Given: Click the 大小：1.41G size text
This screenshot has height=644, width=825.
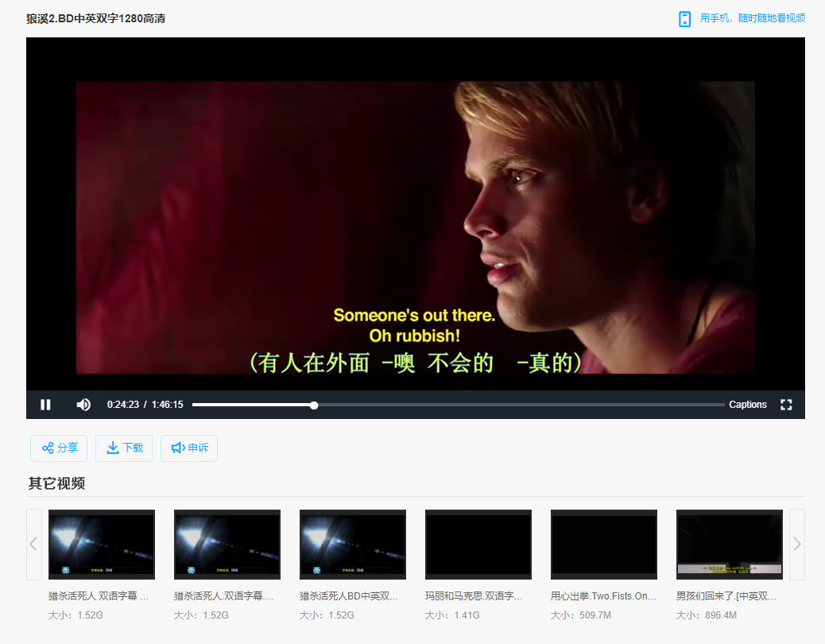Looking at the screenshot, I should click(x=452, y=615).
